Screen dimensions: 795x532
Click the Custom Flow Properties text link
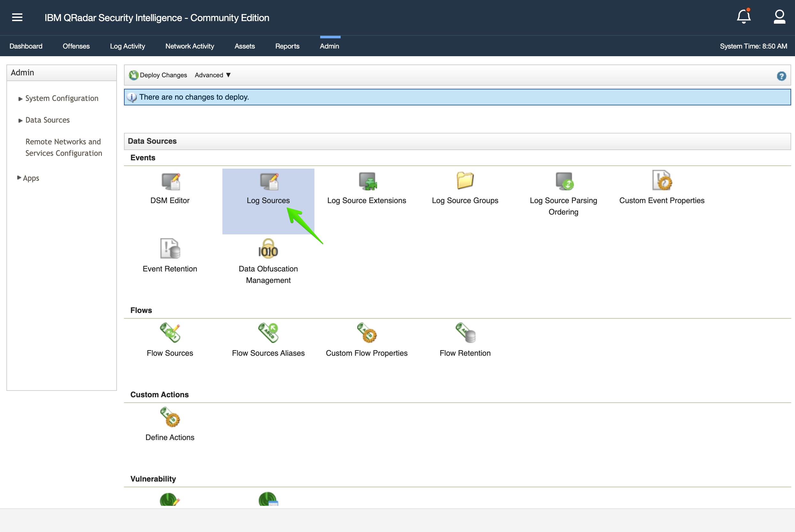(x=367, y=353)
